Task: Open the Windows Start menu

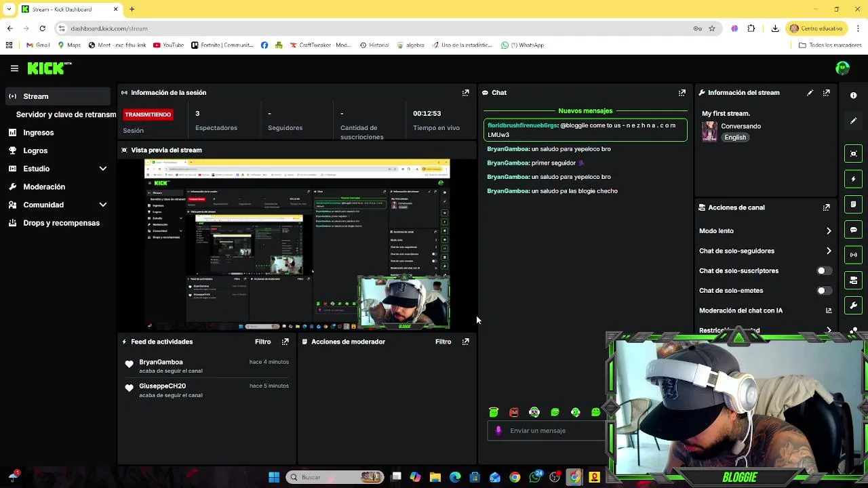Action: [x=274, y=477]
